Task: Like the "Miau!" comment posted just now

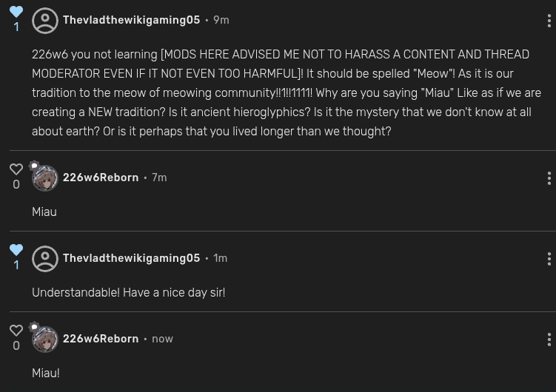Action: point(16,331)
